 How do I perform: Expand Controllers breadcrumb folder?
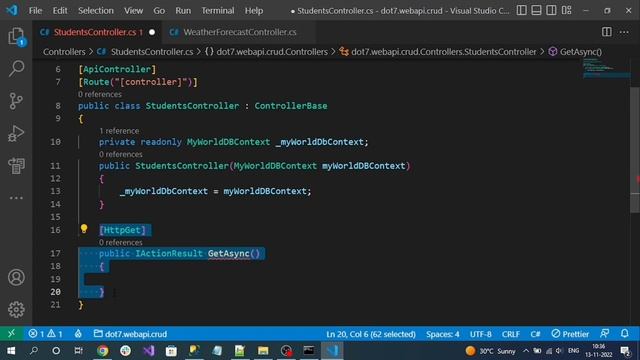[64, 52]
